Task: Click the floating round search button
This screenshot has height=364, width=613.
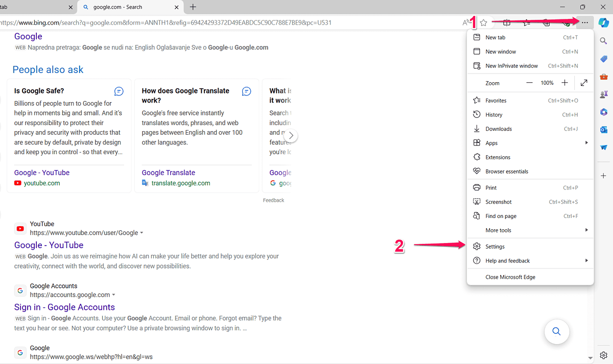Action: coord(557,332)
